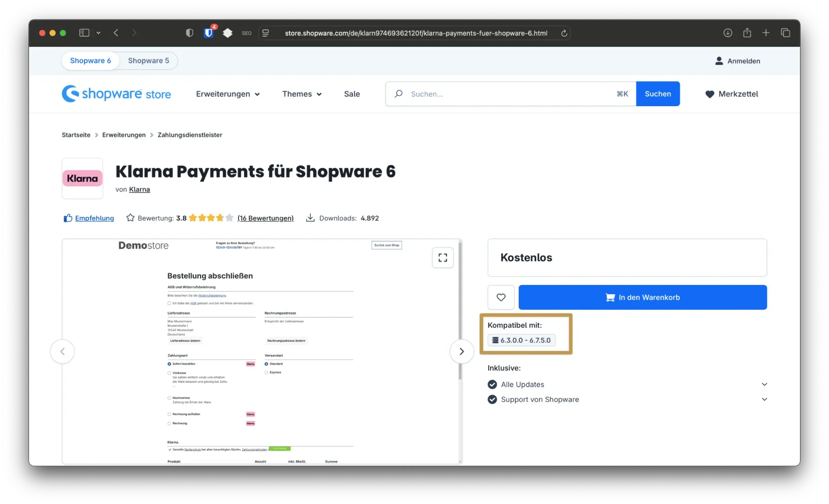Click the search magnifier icon in the search bar
The height and width of the screenshot is (504, 829).
point(398,94)
